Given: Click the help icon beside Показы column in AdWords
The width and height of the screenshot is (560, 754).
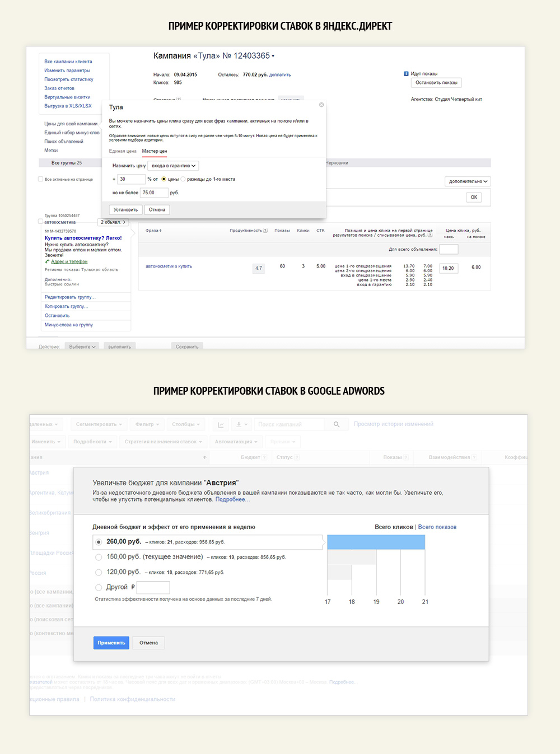Looking at the screenshot, I should click(406, 457).
